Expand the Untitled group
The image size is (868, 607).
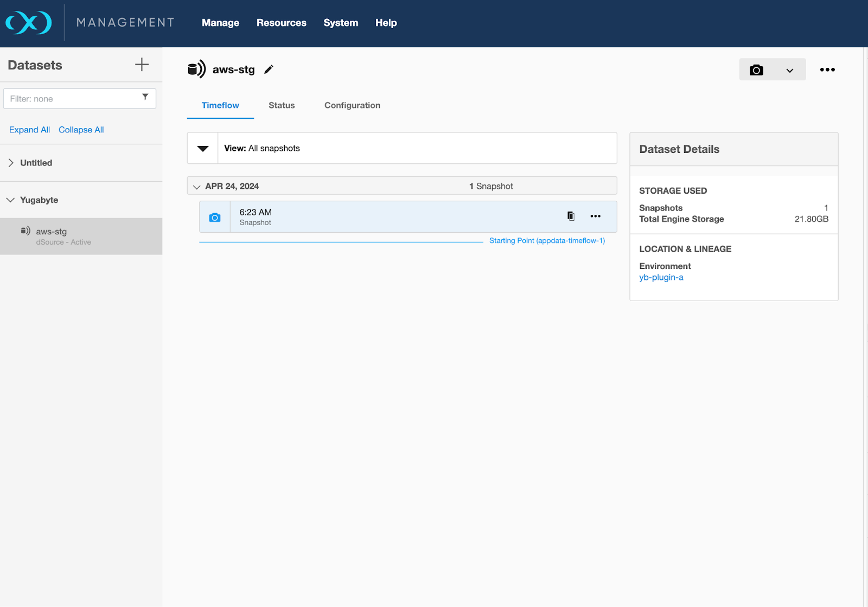(x=11, y=163)
